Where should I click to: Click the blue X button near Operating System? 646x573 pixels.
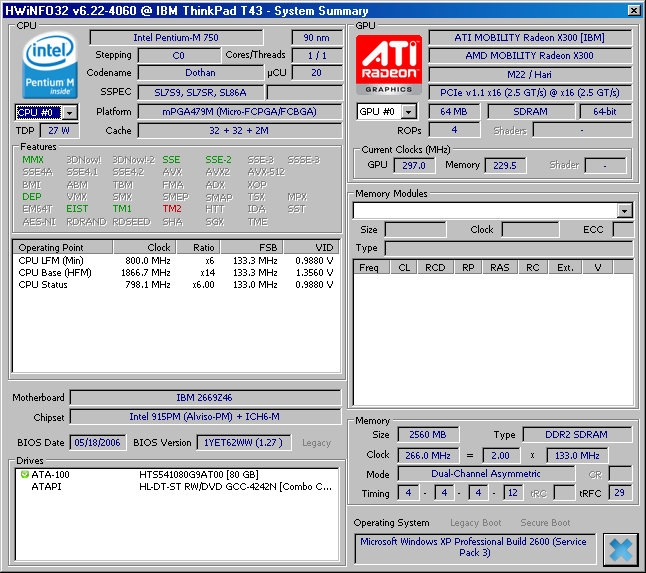point(621,550)
